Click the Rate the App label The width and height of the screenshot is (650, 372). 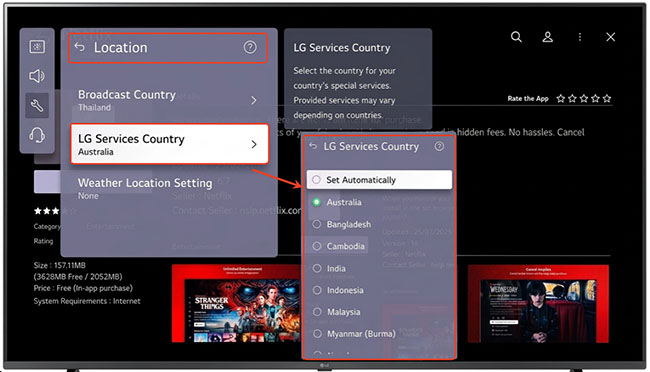(528, 99)
